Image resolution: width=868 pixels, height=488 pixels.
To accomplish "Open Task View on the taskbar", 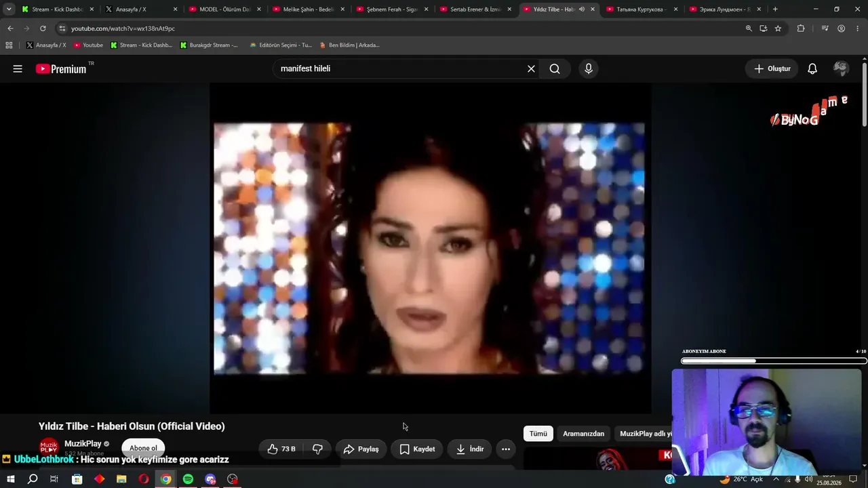I will pos(54,479).
